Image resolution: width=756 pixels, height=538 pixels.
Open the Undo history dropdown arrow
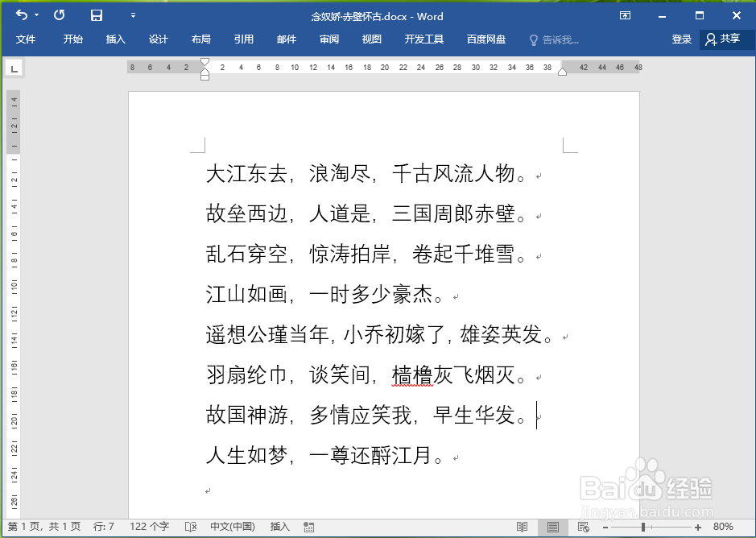pyautogui.click(x=35, y=15)
